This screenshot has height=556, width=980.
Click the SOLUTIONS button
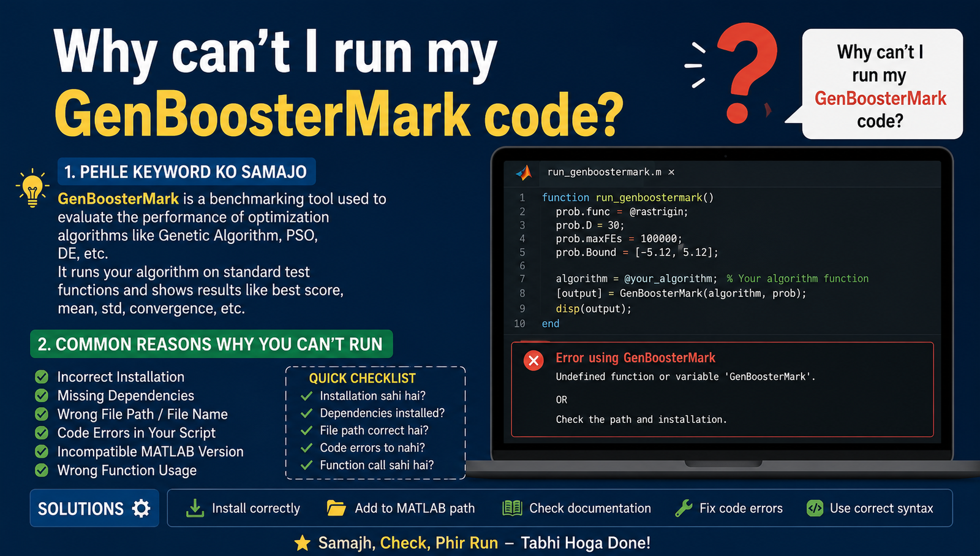pos(94,508)
